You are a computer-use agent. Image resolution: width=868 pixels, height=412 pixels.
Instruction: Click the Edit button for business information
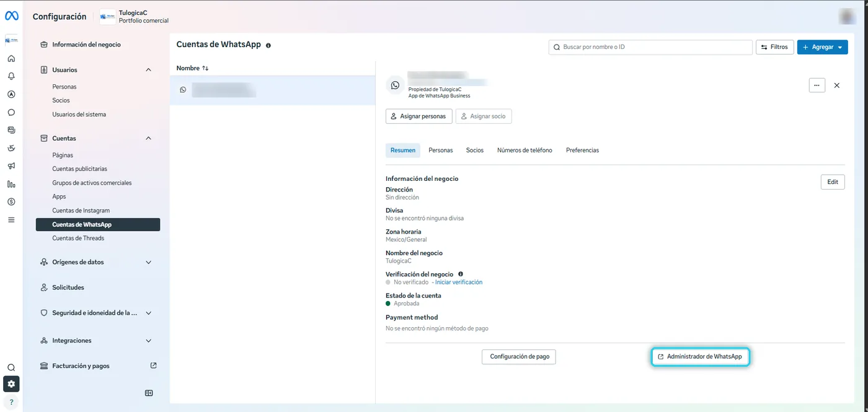[833, 182]
